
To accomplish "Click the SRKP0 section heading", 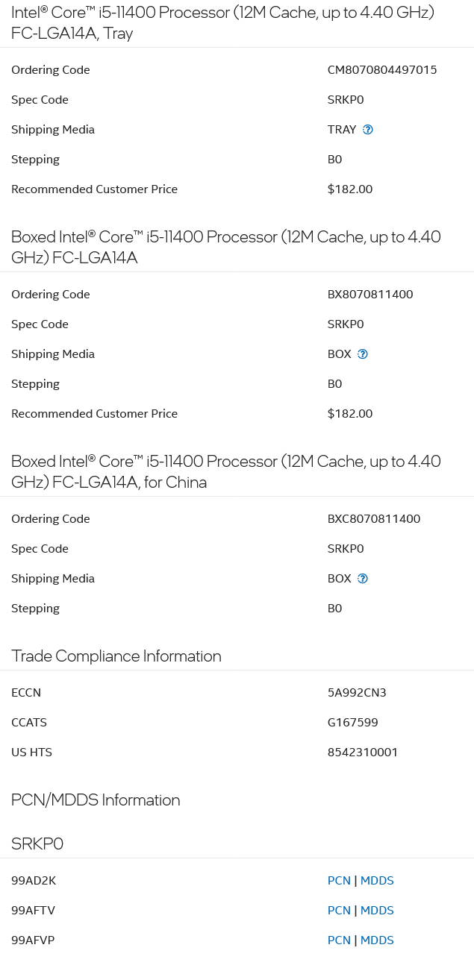I will click(x=37, y=844).
